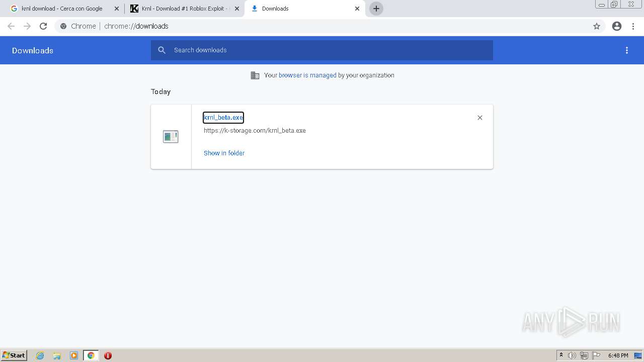Open the network tray icon
The width and height of the screenshot is (644, 362).
(584, 355)
